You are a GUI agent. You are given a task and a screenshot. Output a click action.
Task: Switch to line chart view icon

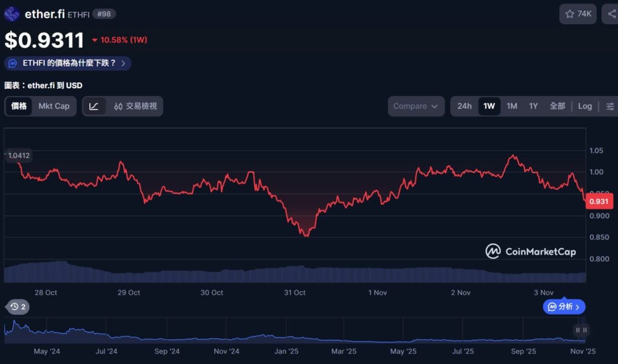tap(94, 106)
